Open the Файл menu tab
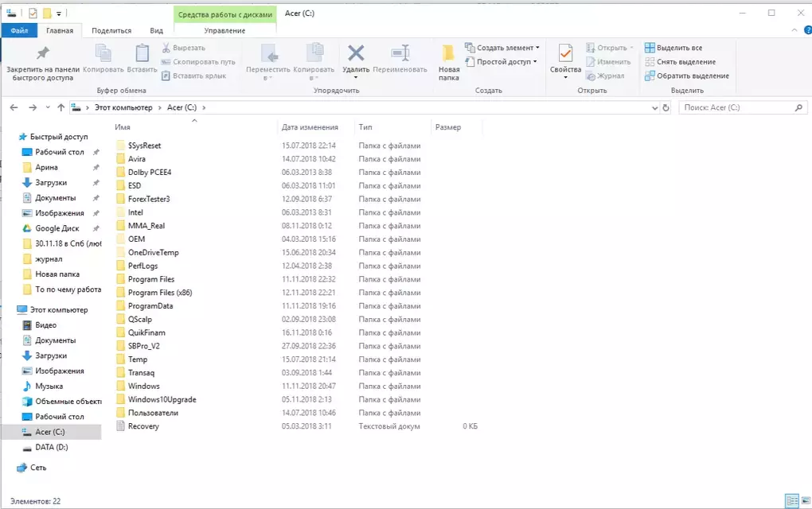This screenshot has height=509, width=812. point(19,30)
